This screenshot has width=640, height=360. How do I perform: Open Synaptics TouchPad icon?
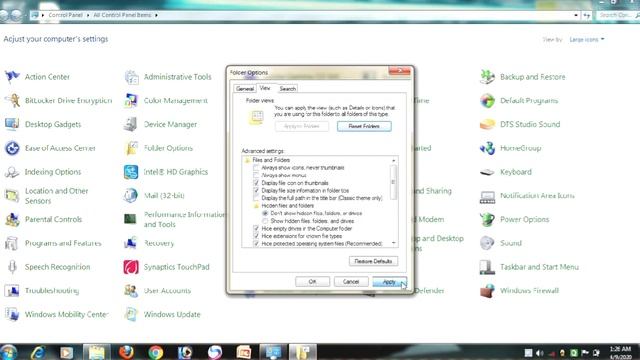tap(131, 267)
